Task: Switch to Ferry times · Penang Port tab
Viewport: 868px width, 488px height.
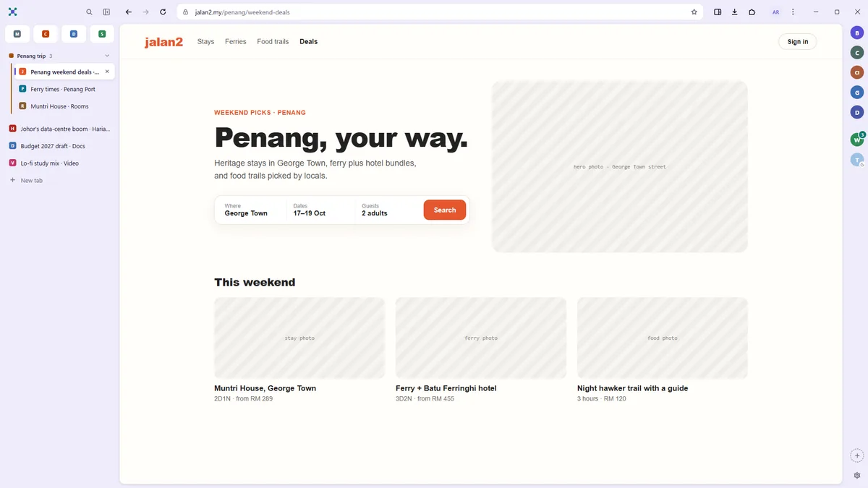Action: [64, 89]
